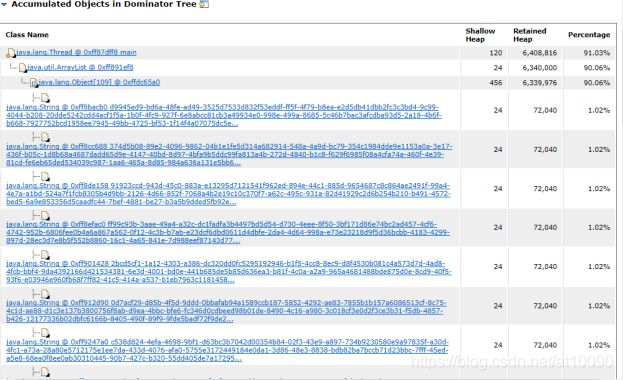Click the java.lang.Thread object icon
This screenshot has width=623, height=380.
tap(11, 53)
